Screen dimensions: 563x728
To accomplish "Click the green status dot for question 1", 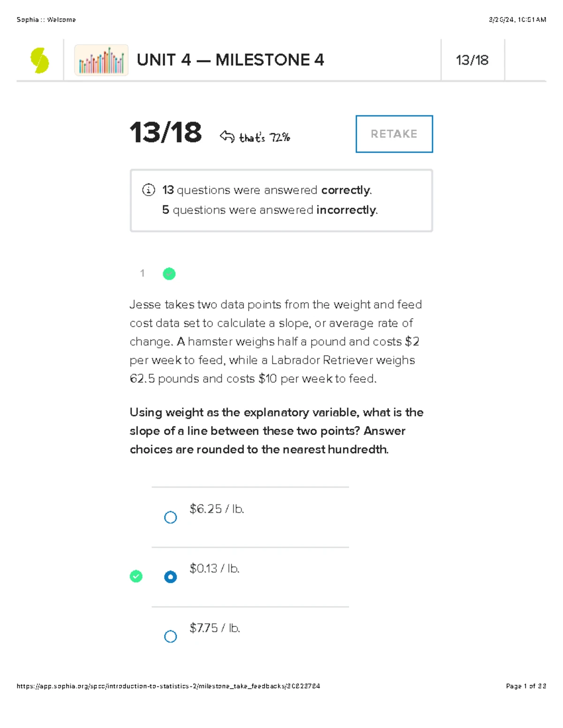I will [169, 274].
